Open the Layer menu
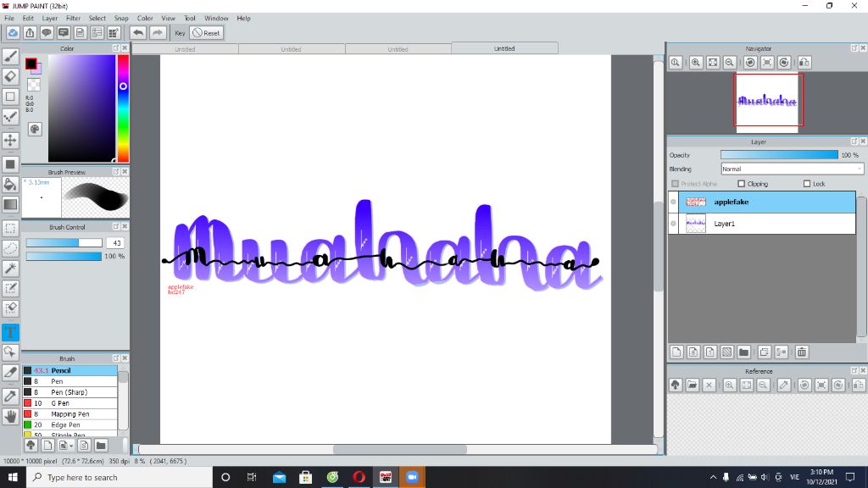Image resolution: width=868 pixels, height=488 pixels. point(50,19)
